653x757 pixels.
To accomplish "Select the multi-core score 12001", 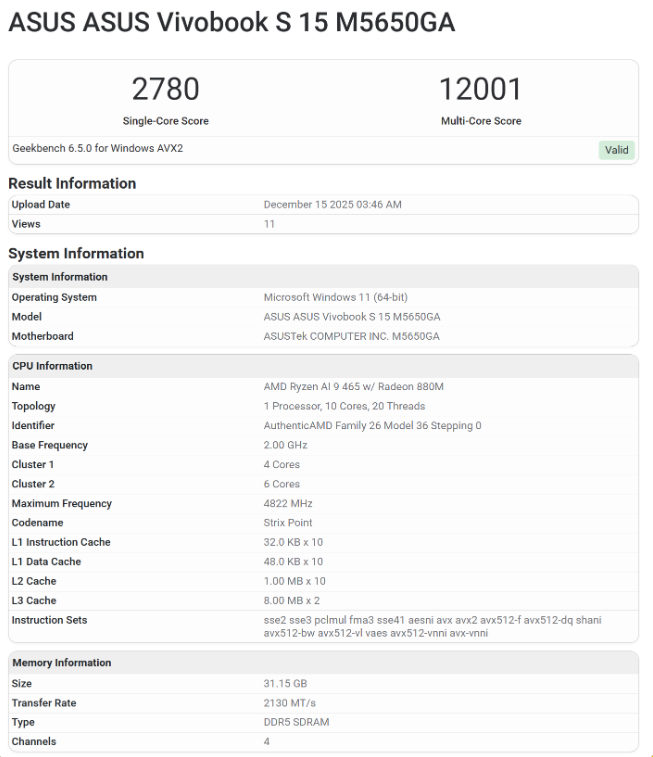I will tap(481, 89).
